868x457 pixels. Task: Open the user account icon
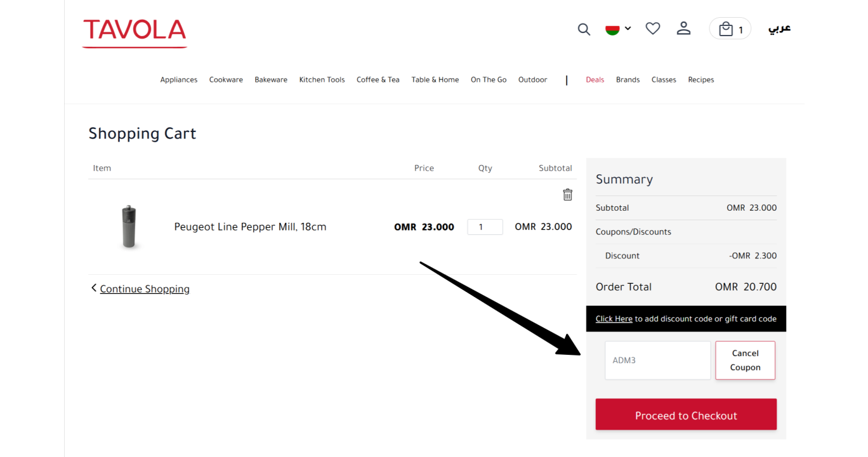683,29
